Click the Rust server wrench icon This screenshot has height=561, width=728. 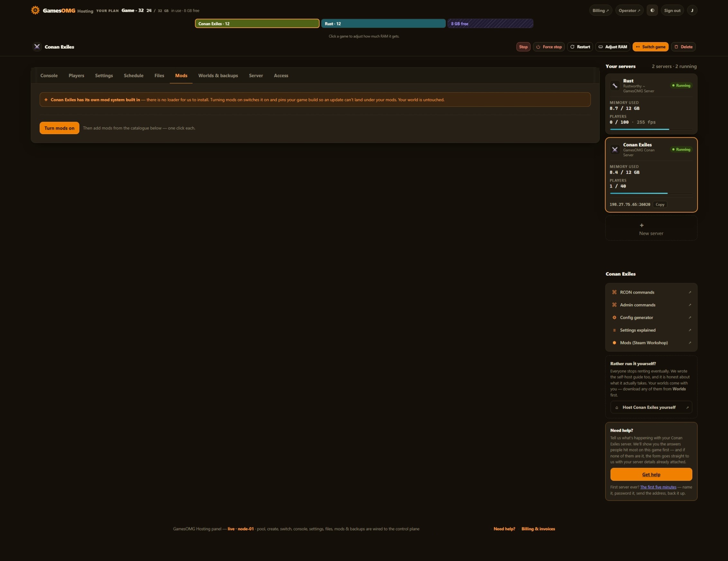[x=615, y=86]
